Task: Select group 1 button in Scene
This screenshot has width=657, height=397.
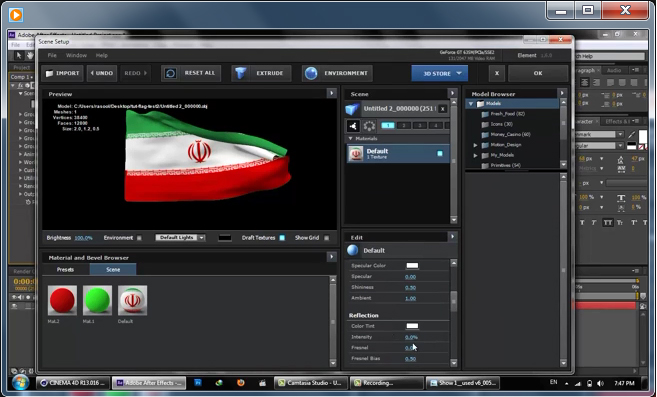Action: pyautogui.click(x=388, y=125)
